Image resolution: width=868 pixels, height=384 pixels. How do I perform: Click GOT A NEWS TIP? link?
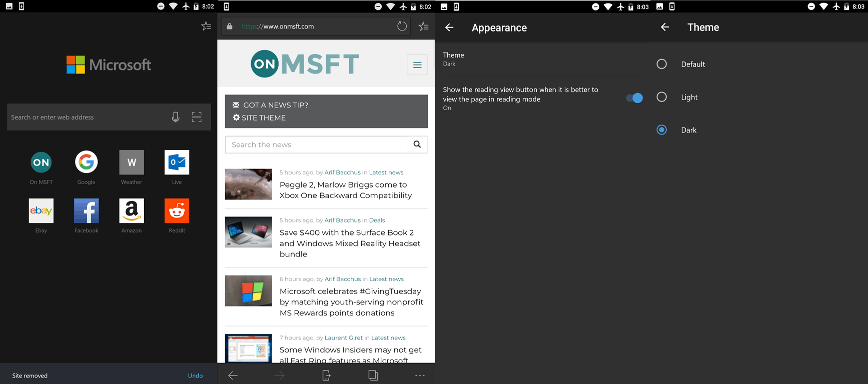(x=270, y=105)
